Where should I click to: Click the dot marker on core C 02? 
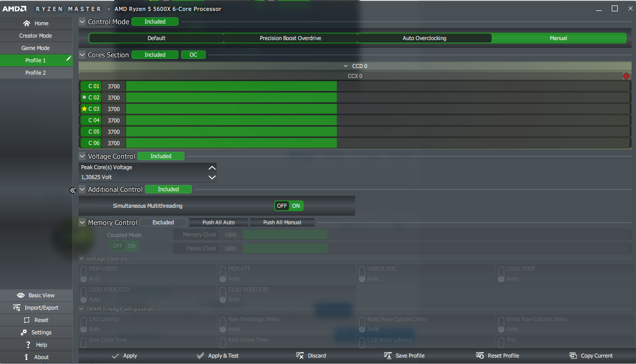(x=84, y=97)
